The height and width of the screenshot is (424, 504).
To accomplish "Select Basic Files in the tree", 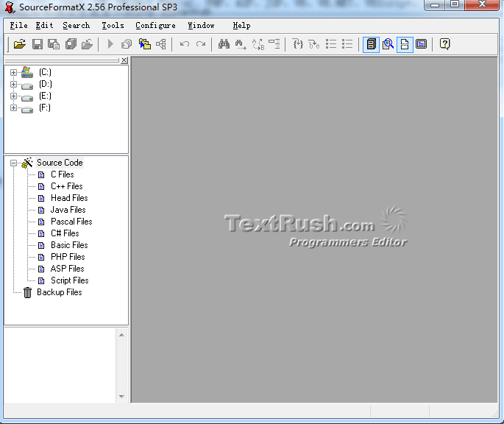I will [x=69, y=245].
